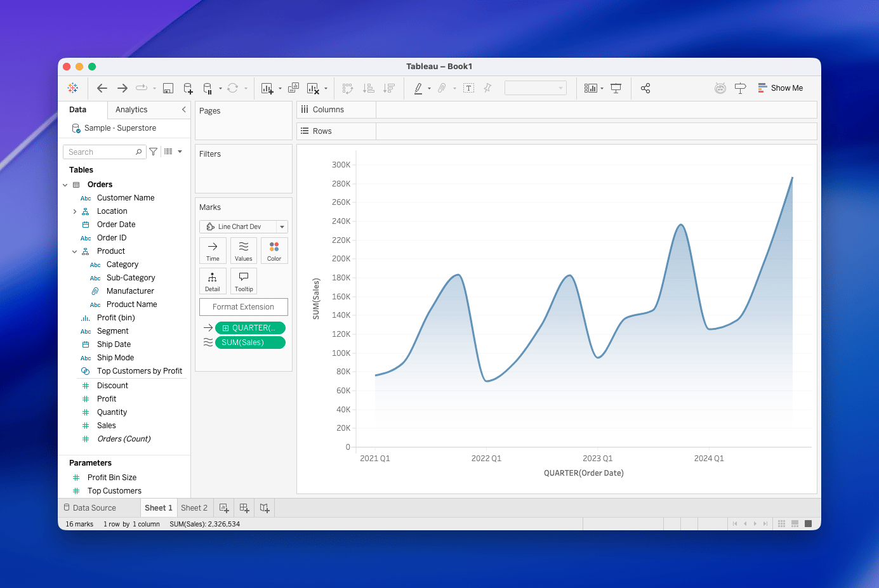879x588 pixels.
Task: Expand the Location hierarchy
Action: click(75, 212)
